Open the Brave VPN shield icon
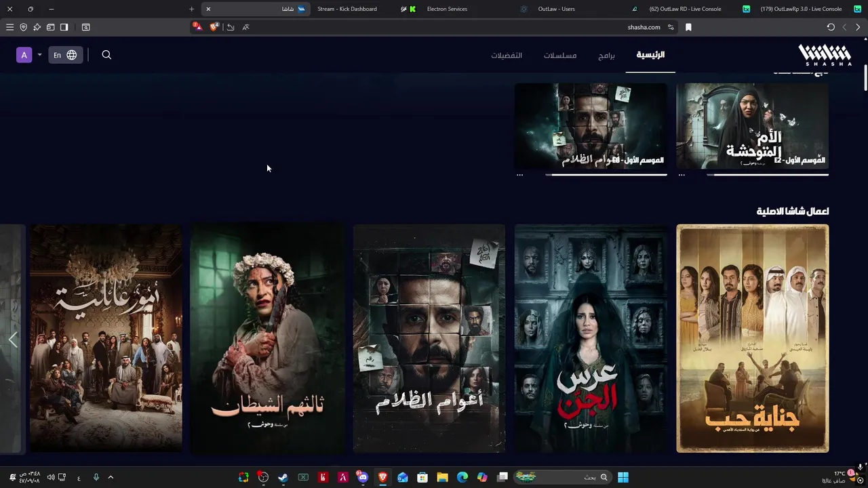The image size is (868, 488). pyautogui.click(x=23, y=27)
